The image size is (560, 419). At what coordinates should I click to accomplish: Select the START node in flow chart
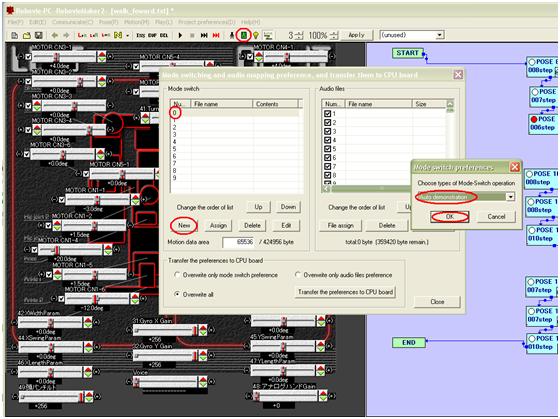(x=408, y=53)
